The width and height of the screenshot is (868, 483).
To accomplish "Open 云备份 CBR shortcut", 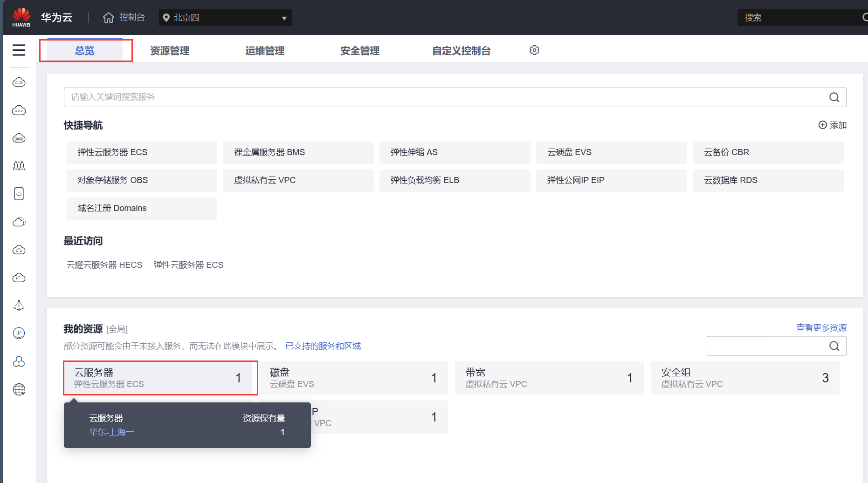I will pos(768,152).
